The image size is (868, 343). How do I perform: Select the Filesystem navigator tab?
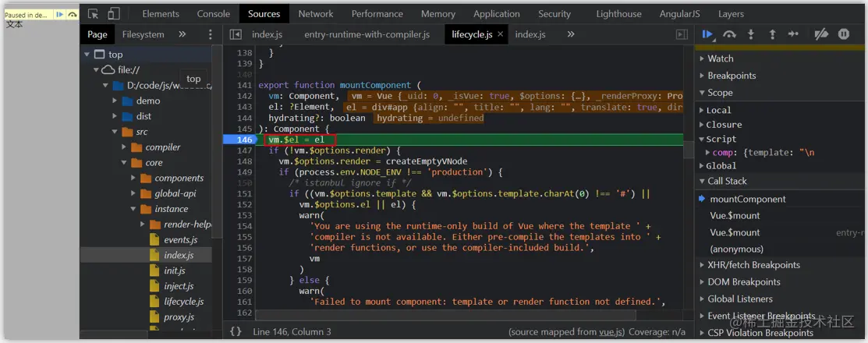pyautogui.click(x=143, y=34)
